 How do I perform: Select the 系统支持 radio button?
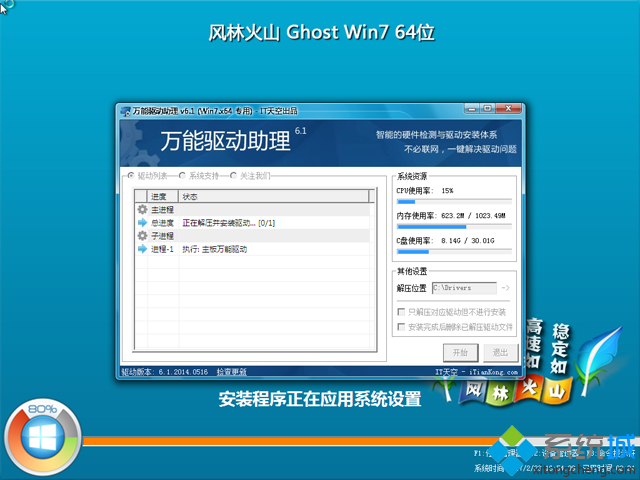[x=182, y=176]
